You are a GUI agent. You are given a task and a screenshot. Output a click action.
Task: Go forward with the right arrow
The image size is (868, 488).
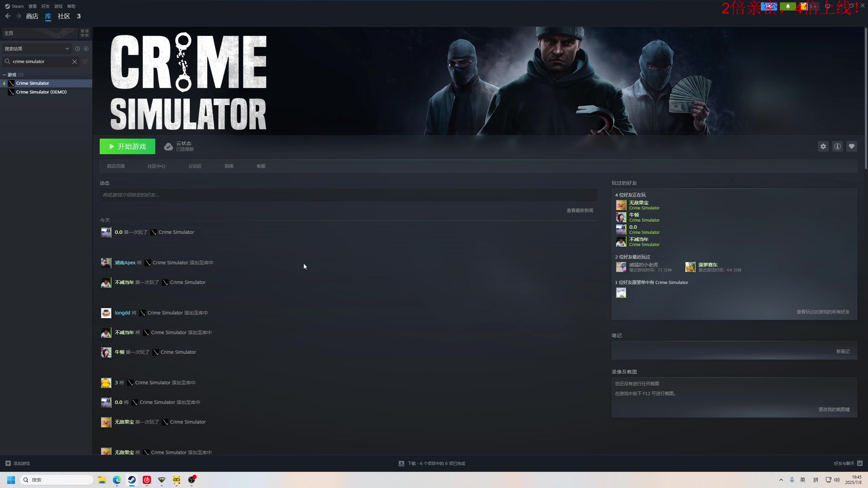19,16
